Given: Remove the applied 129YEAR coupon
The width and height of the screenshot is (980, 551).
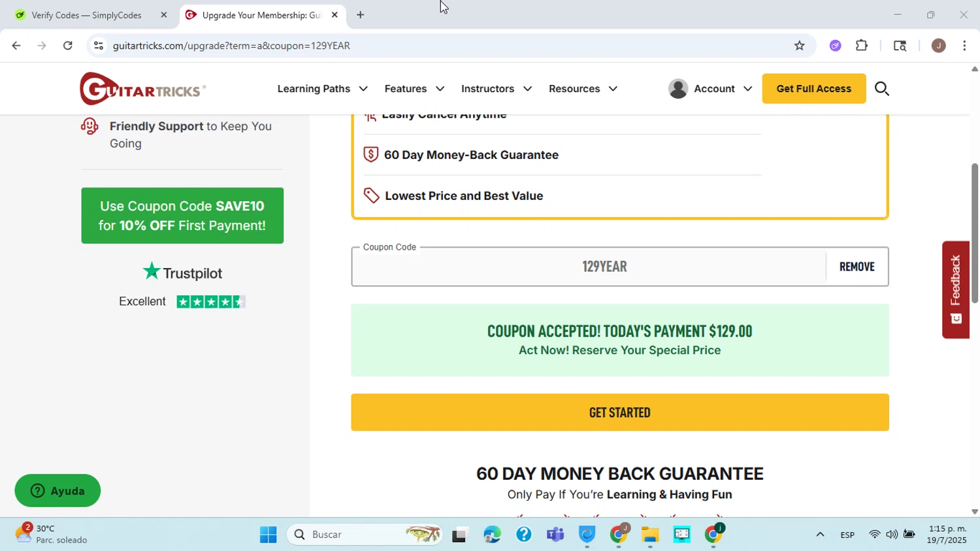Looking at the screenshot, I should (857, 266).
